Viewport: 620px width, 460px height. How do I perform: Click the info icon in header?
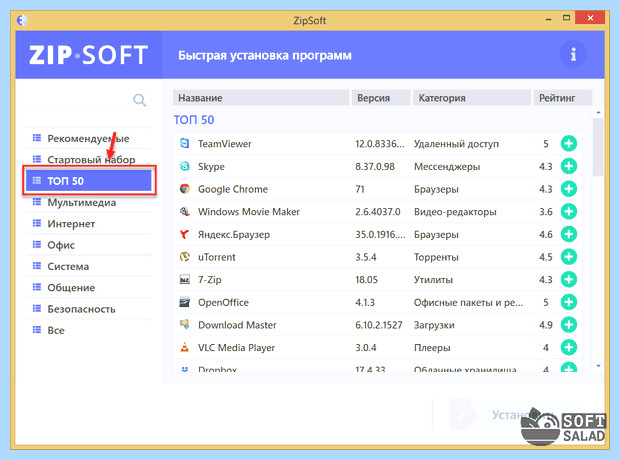tap(573, 54)
